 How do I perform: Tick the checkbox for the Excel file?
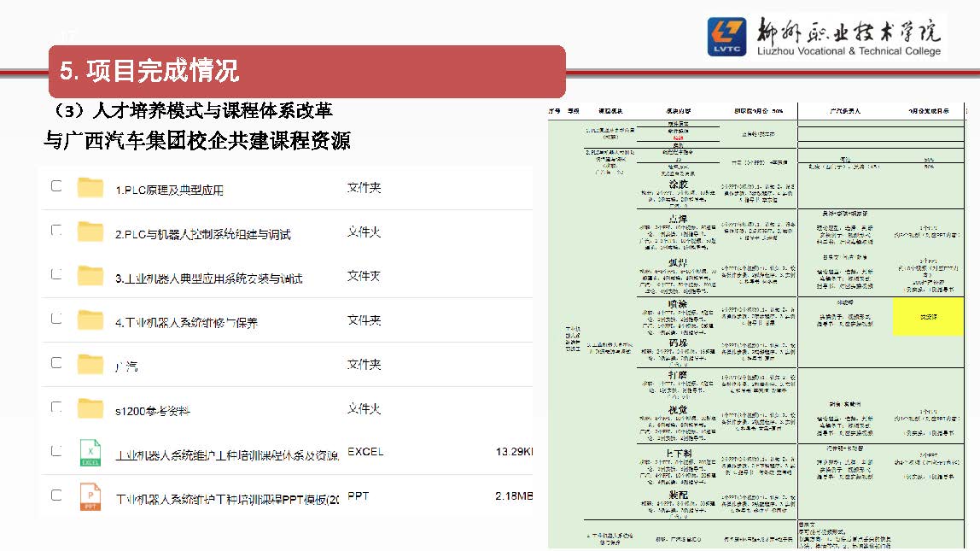[x=56, y=450]
